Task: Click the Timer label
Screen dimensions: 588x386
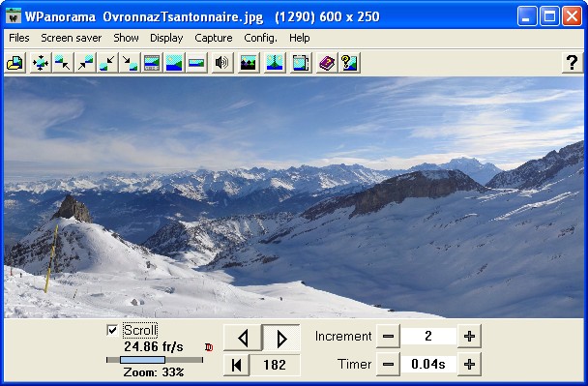Action: [354, 364]
